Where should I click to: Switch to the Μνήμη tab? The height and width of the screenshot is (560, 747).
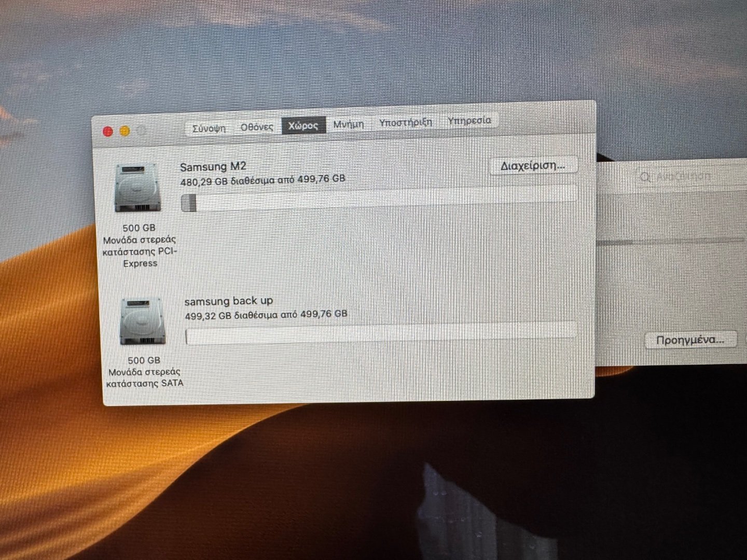349,124
